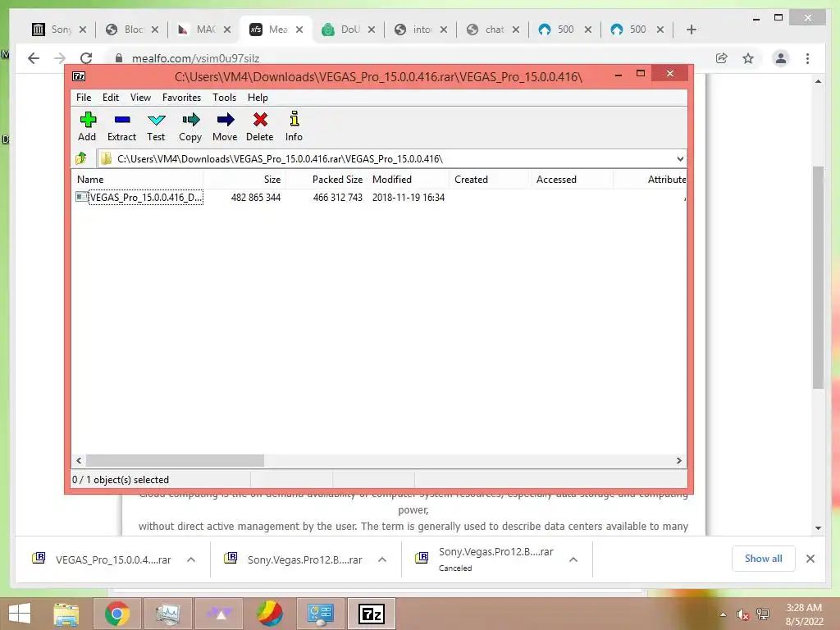The height and width of the screenshot is (630, 840).
Task: Sort by Accessed column header
Action: (572, 180)
